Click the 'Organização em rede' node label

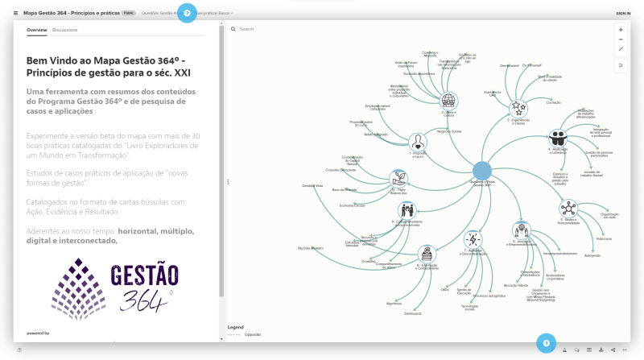[609, 215]
